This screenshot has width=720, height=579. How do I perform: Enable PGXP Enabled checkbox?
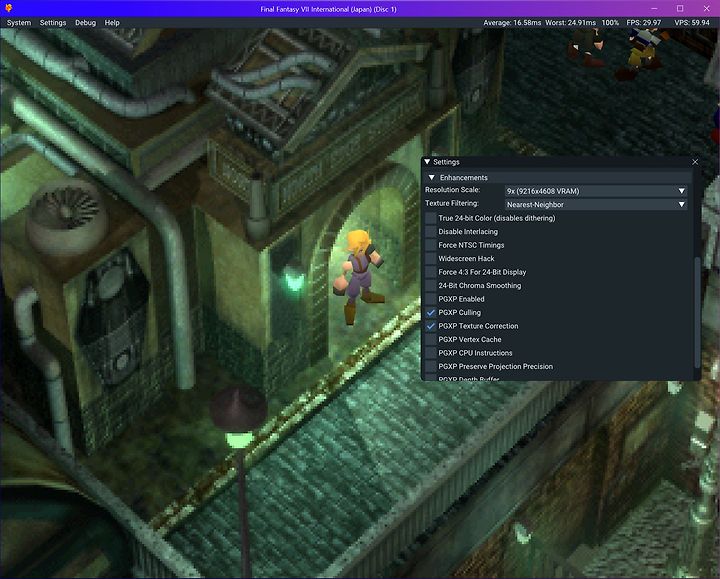431,299
